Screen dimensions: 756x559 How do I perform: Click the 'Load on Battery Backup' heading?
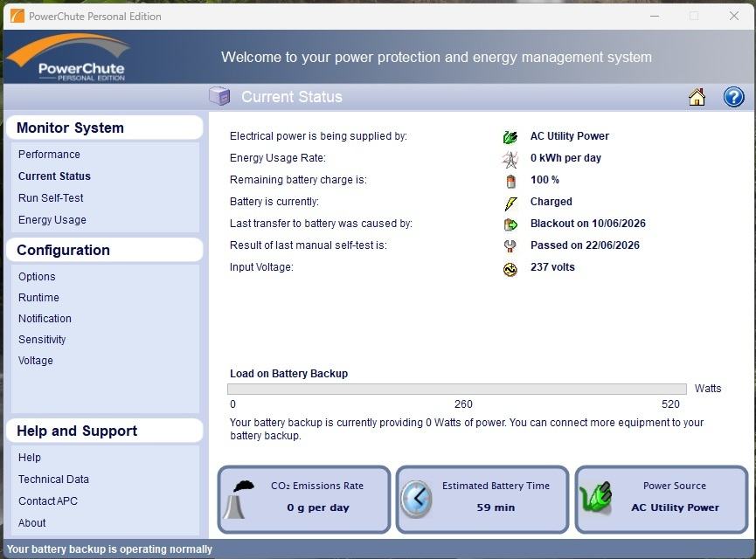tap(288, 374)
